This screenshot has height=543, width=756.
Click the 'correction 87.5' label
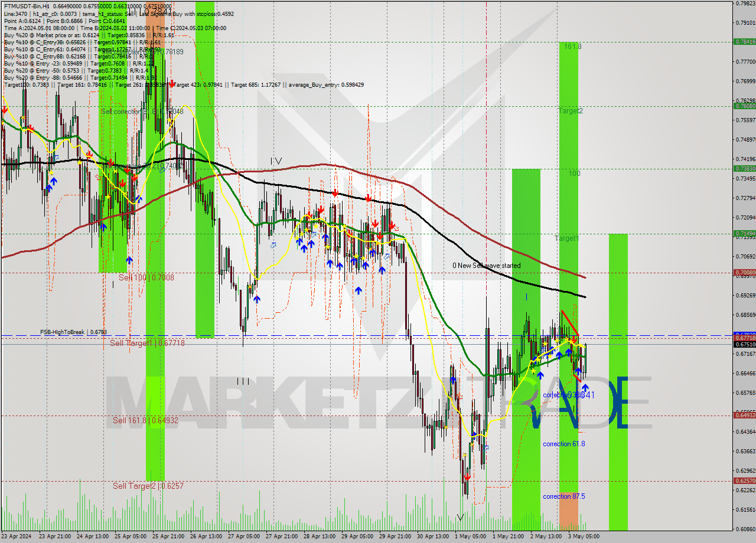click(x=564, y=496)
